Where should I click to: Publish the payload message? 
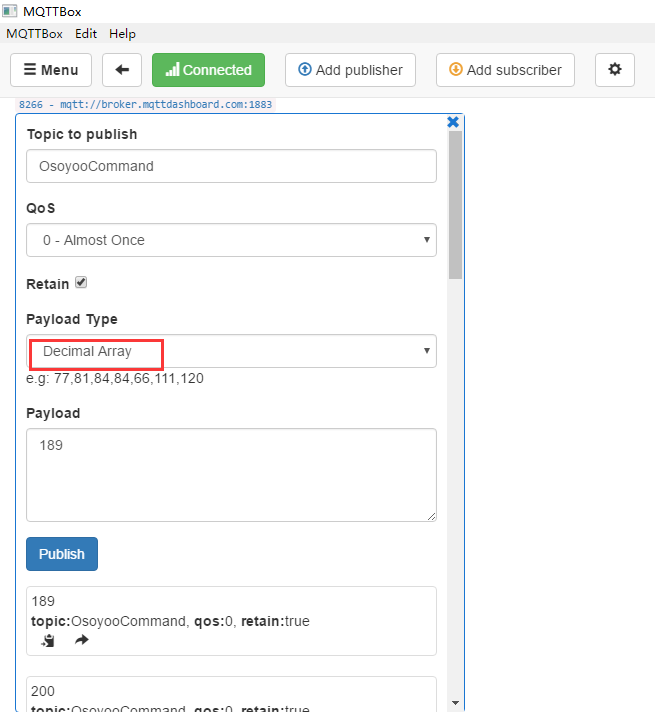62,554
